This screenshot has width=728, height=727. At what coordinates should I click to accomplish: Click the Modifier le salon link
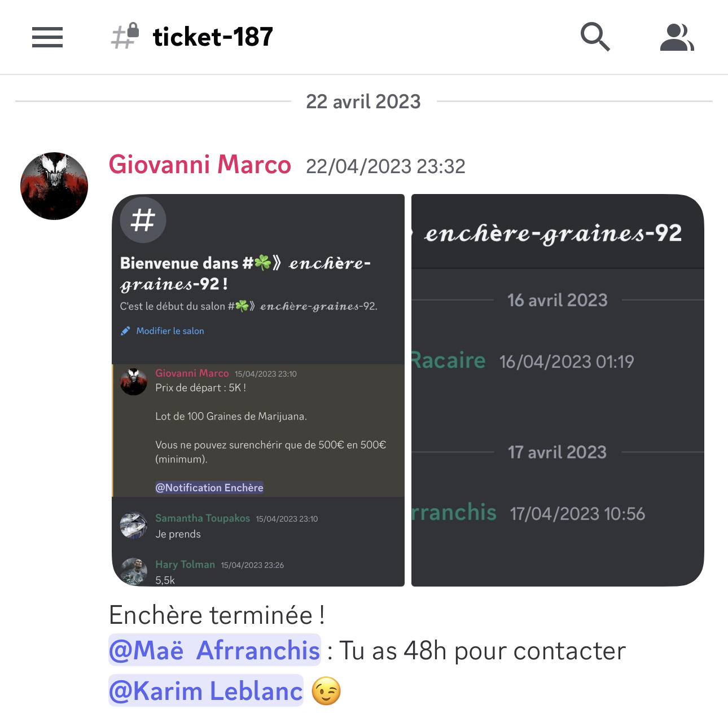click(170, 331)
